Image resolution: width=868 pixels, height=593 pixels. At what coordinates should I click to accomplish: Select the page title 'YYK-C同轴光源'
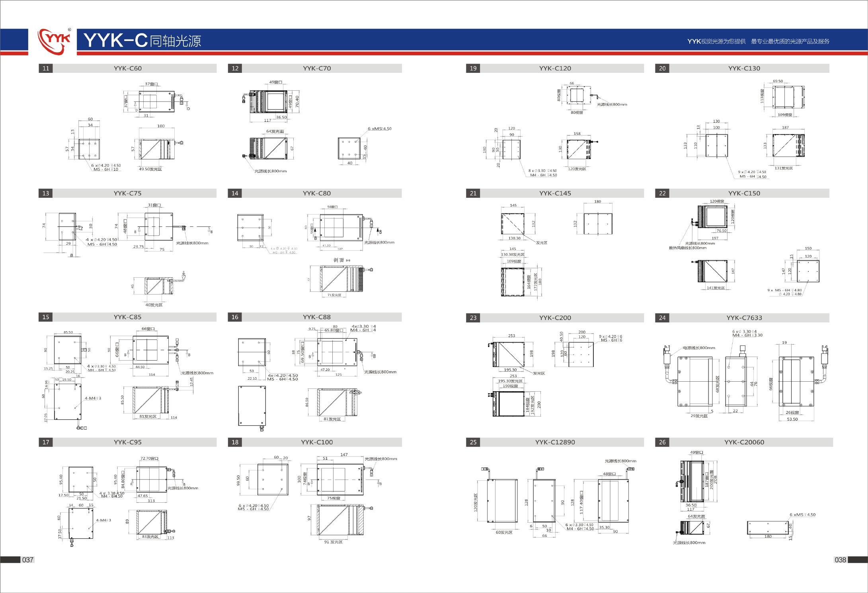pos(142,41)
